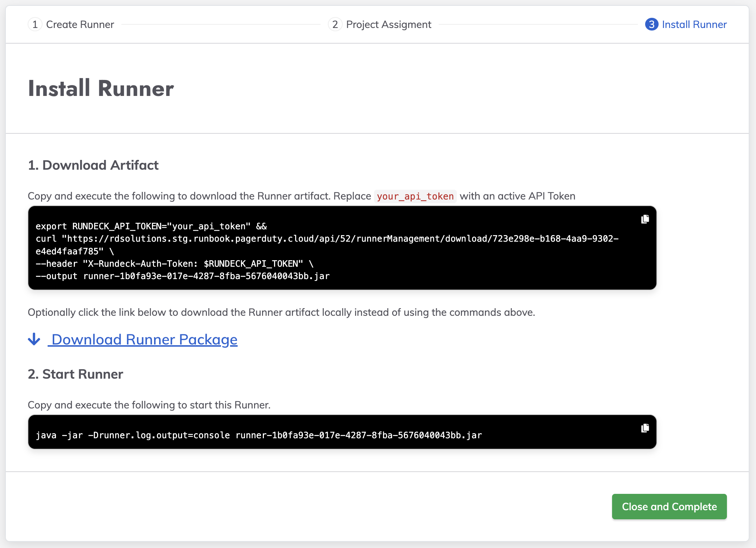This screenshot has width=756, height=548.
Task: Click the java -jar command text
Action: tap(259, 435)
